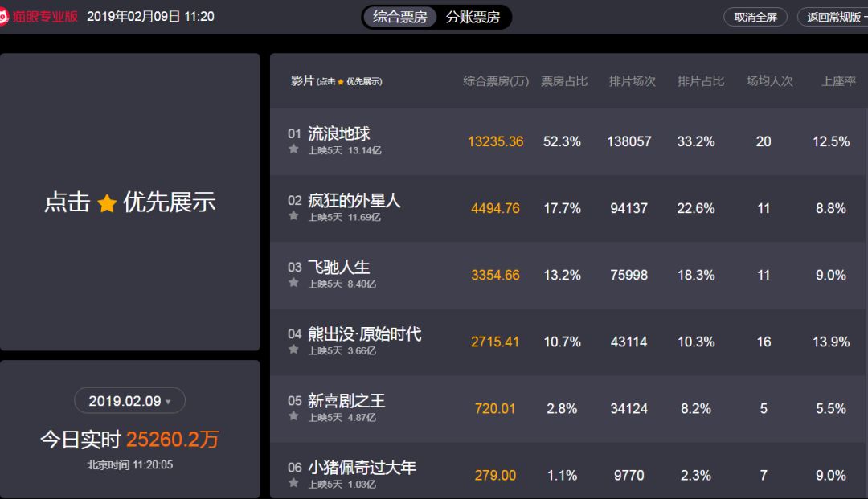The height and width of the screenshot is (499, 868).
Task: Switch to 分账票房 view
Action: pyautogui.click(x=473, y=17)
